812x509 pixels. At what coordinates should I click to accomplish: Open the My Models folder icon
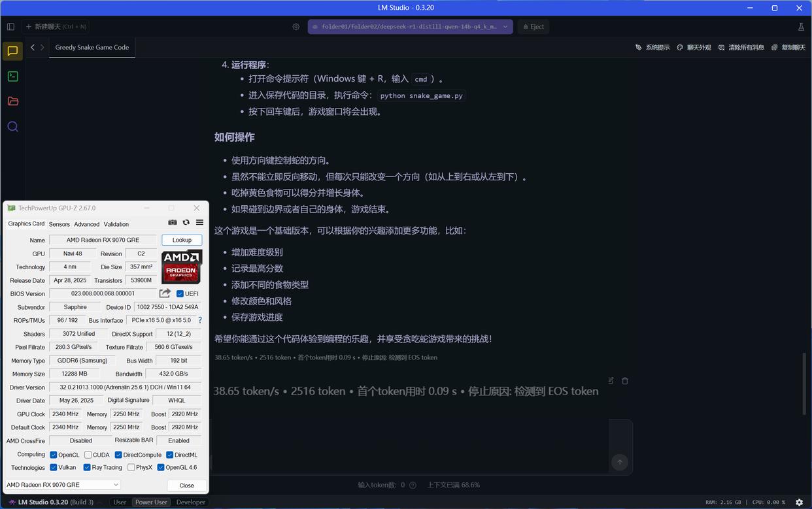click(12, 101)
